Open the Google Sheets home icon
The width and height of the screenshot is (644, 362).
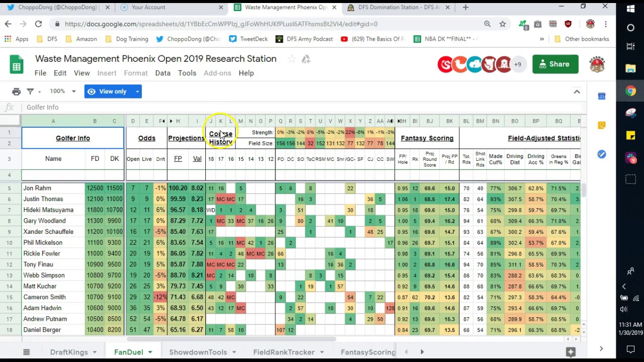point(17,65)
